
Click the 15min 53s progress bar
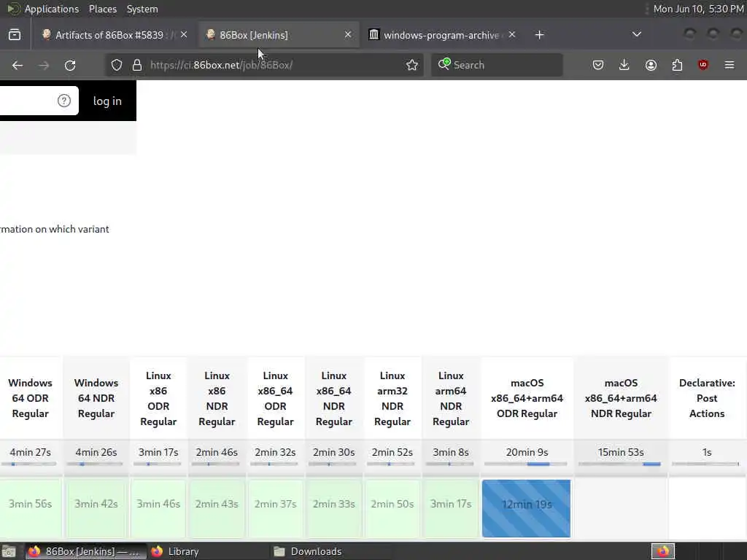coord(620,464)
